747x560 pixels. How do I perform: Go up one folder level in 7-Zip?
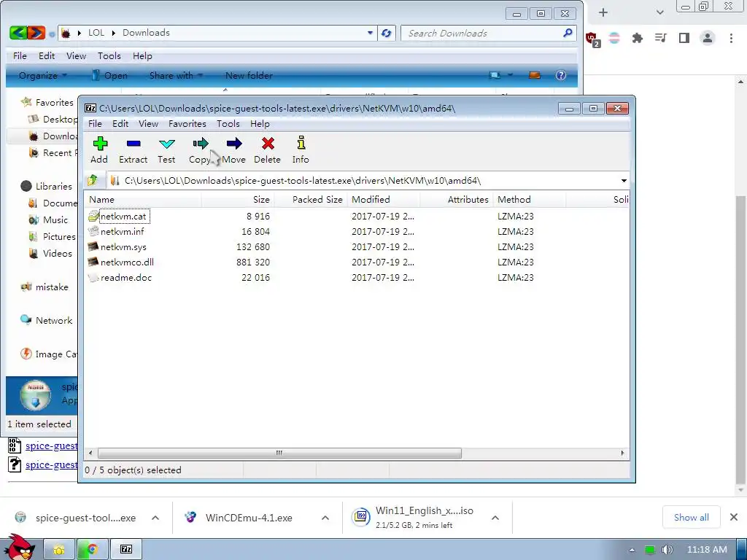93,181
